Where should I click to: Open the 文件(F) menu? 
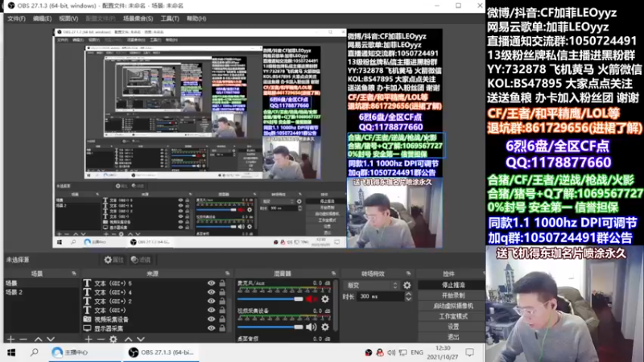coord(16,19)
